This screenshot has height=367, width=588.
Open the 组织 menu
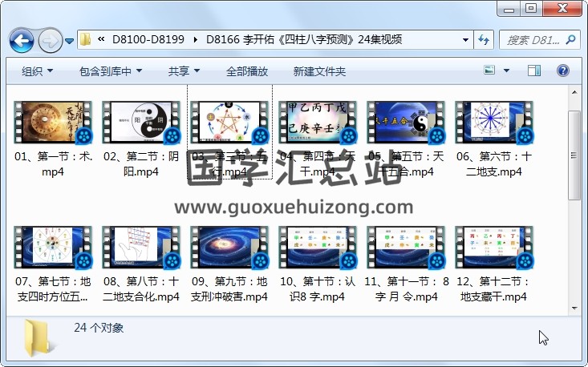tap(37, 71)
